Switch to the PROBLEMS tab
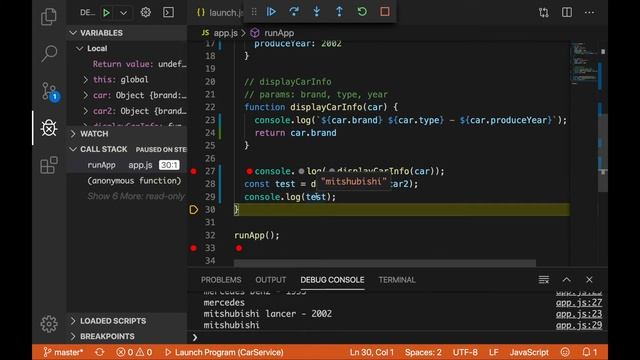Viewport: 640px width, 360px height. tap(221, 280)
